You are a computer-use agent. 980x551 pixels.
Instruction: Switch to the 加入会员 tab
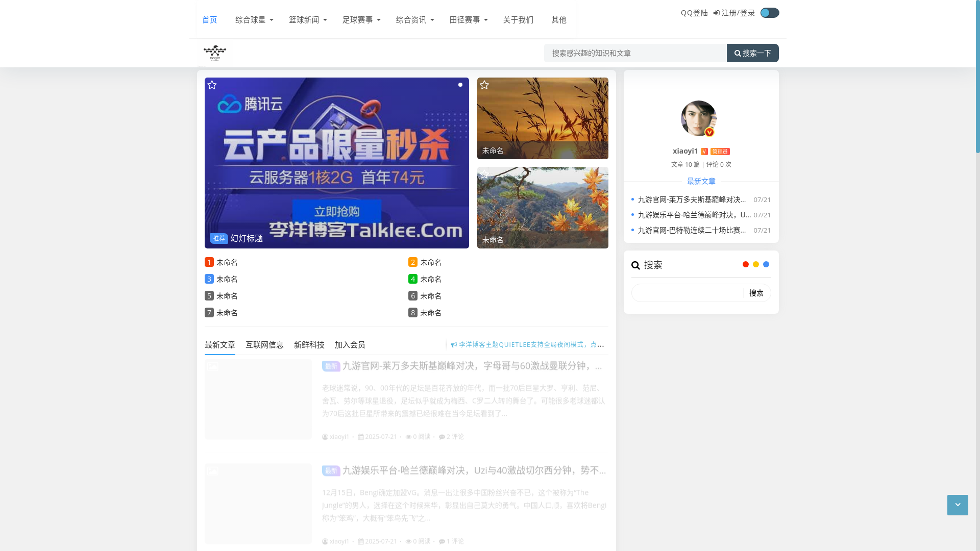pos(350,345)
